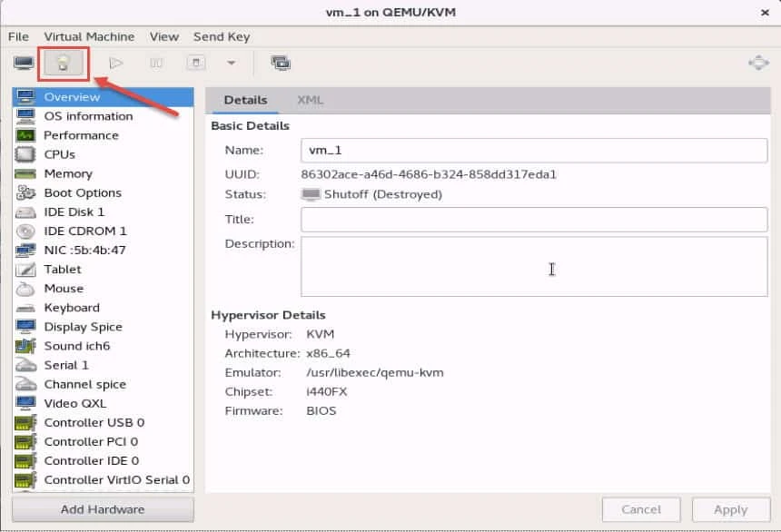Open the Manage VM snapshots icon

282,63
